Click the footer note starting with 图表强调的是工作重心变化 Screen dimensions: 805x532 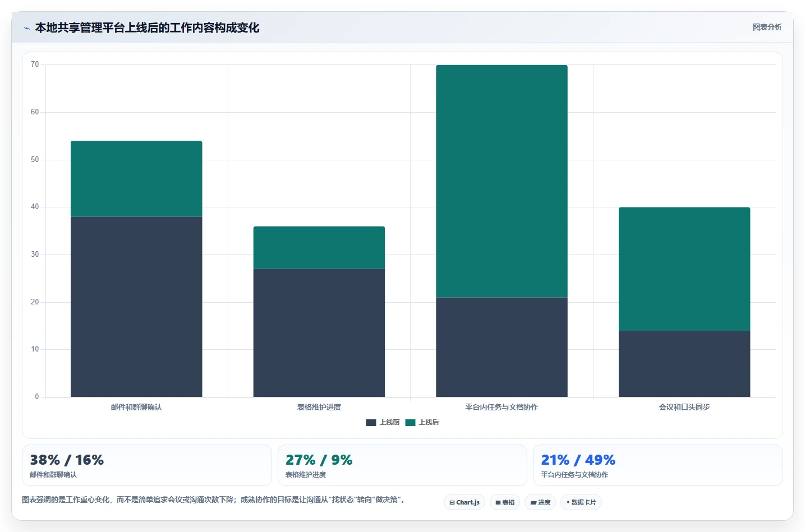(214, 499)
